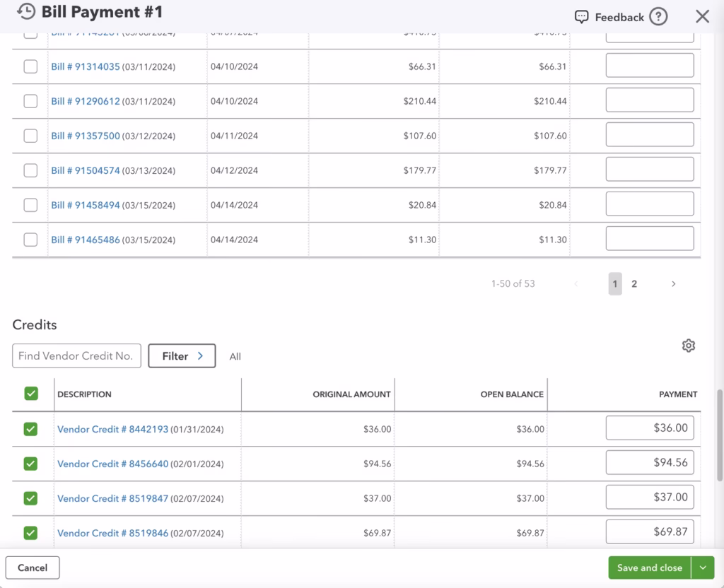Go to page 2 of bills
This screenshot has height=588, width=724.
click(634, 284)
